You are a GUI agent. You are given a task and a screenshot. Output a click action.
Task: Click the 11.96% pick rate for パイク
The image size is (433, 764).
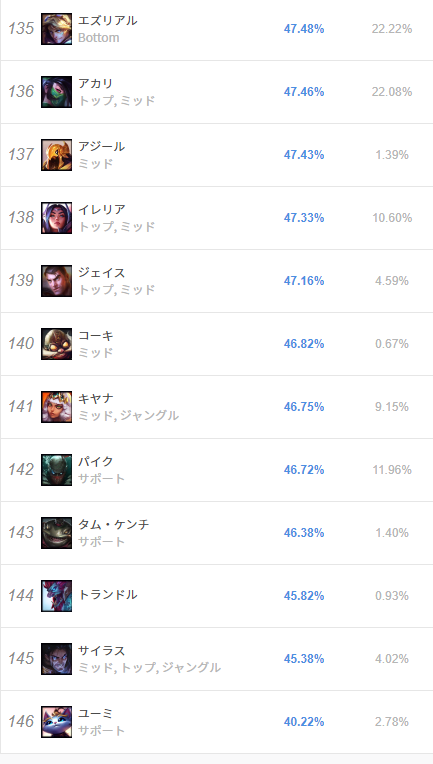[392, 470]
